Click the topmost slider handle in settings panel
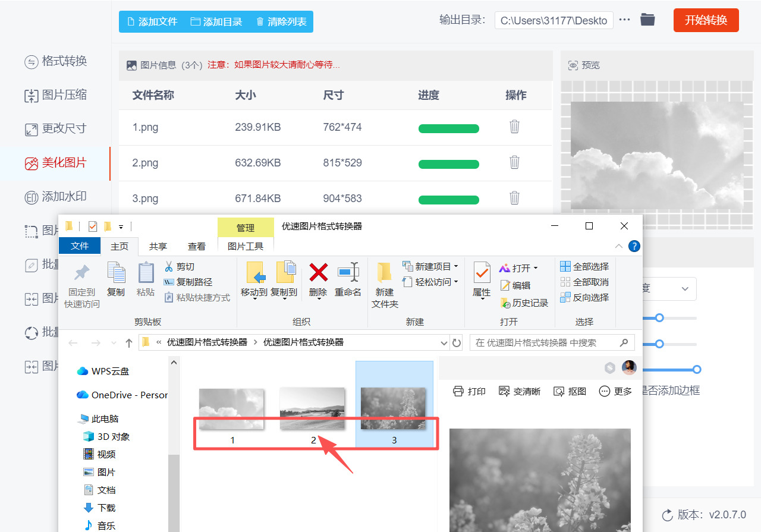The width and height of the screenshot is (761, 532). (659, 317)
